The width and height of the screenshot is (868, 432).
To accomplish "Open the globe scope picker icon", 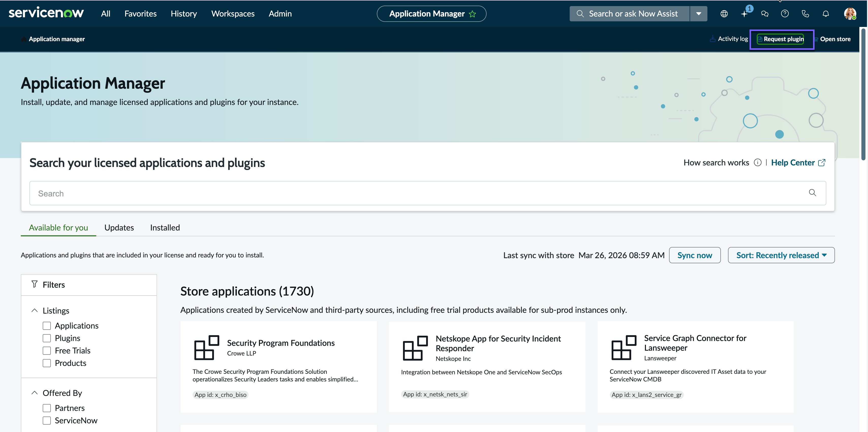I will [724, 13].
